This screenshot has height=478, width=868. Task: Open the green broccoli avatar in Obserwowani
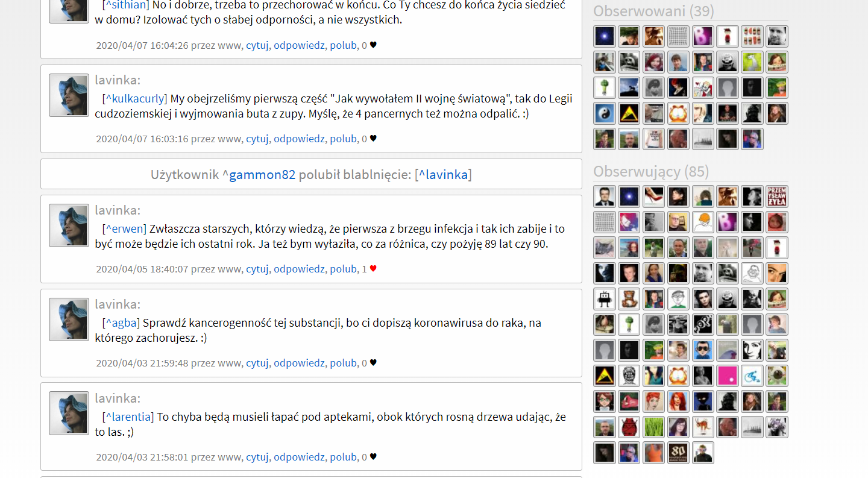tap(605, 87)
